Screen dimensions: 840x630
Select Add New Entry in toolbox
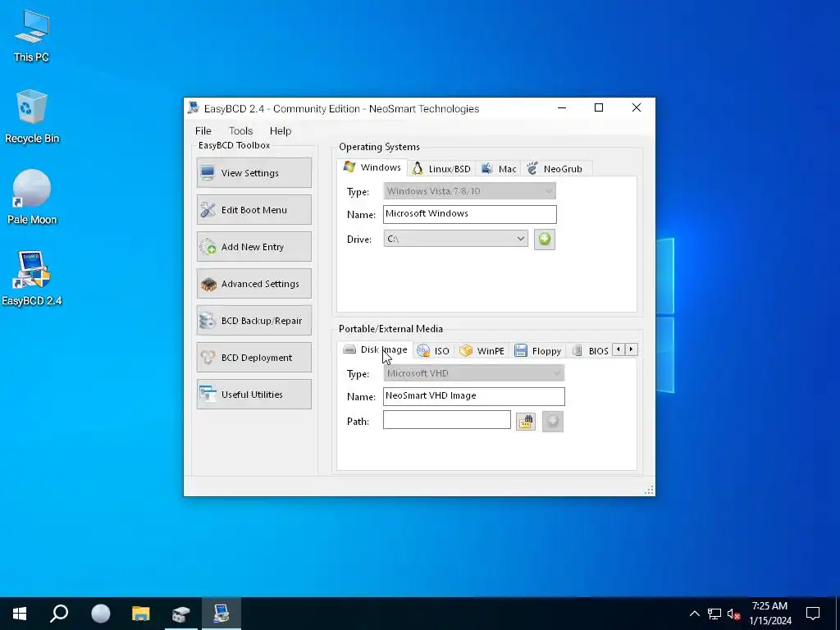coord(254,246)
